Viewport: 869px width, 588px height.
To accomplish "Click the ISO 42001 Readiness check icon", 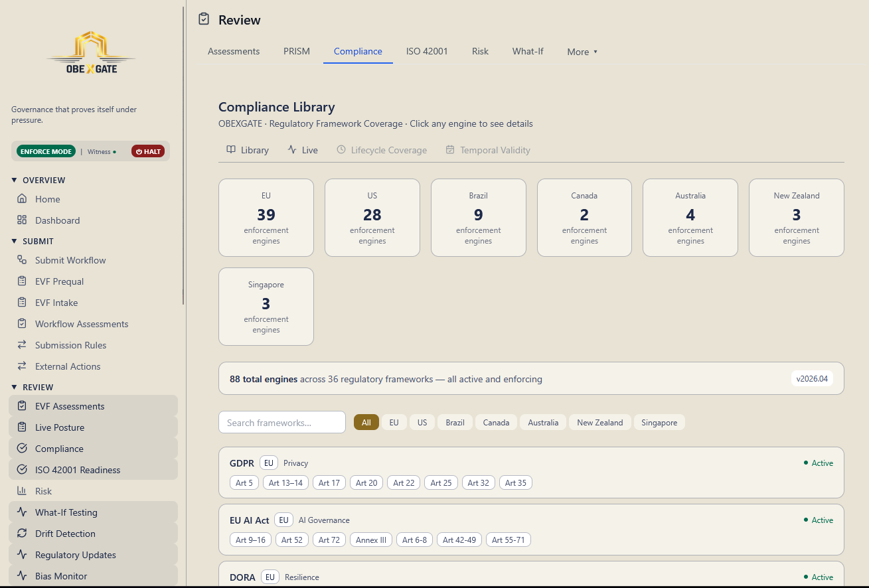I will coord(22,470).
